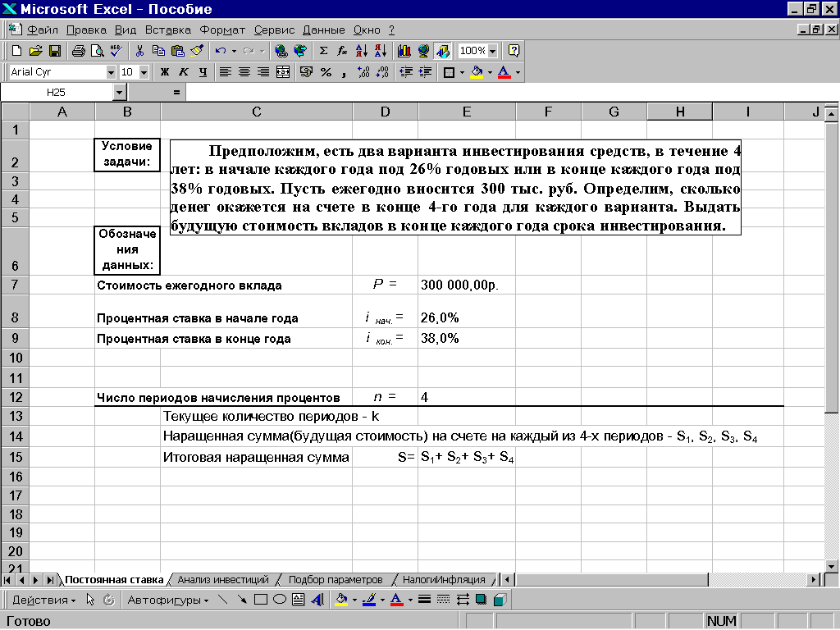Open the Paste Function fx wizard
The image size is (840, 630).
pos(342,51)
